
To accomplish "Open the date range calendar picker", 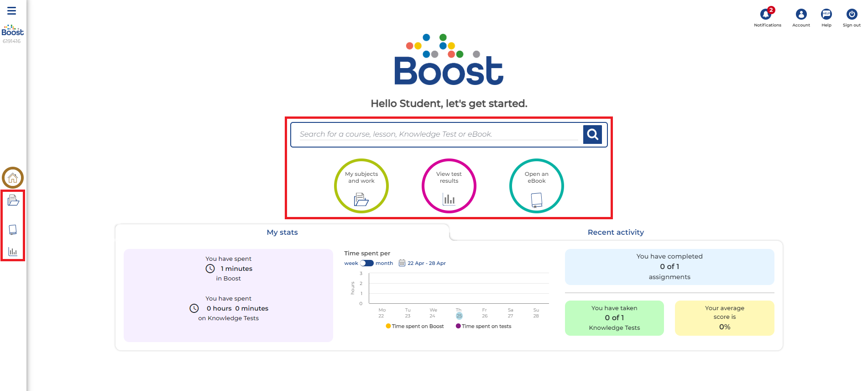I will click(402, 263).
